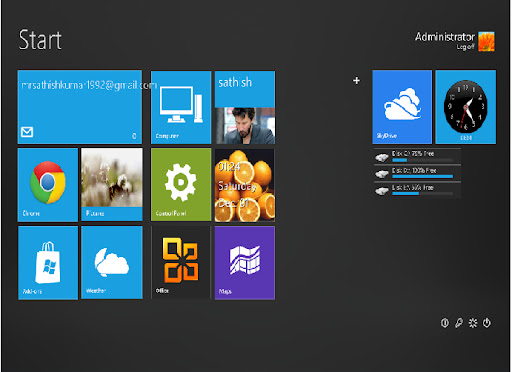This screenshot has width=512, height=372.
Task: Open the Pictures tile
Action: tap(112, 185)
